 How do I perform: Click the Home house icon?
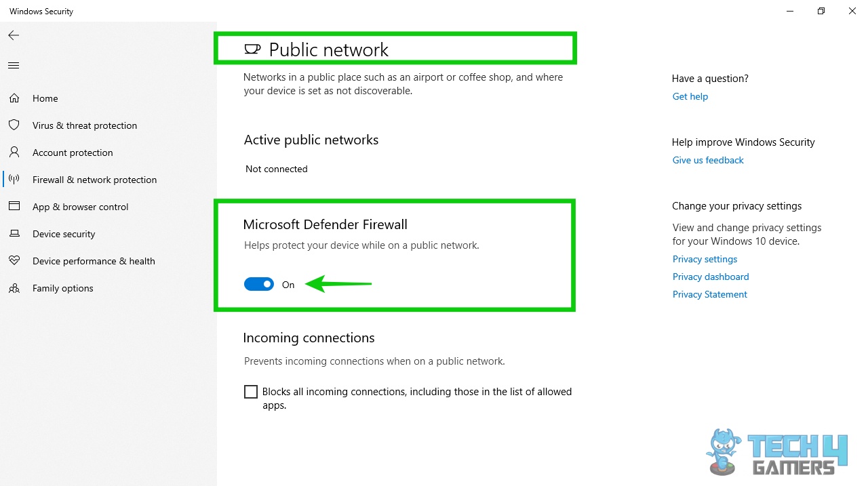[x=14, y=98]
